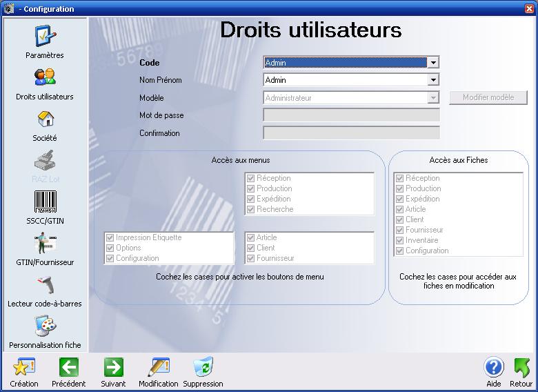Toggle Article checkbox in Accès aux Fiches

click(399, 209)
